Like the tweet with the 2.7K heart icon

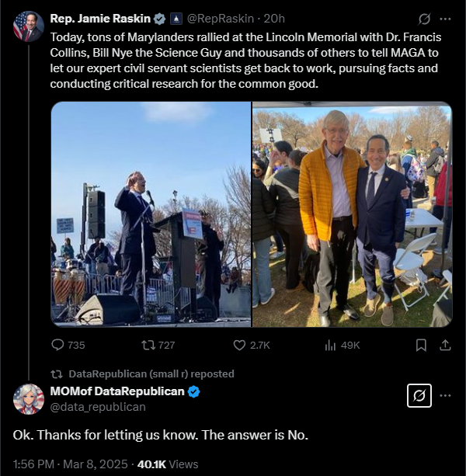(239, 345)
